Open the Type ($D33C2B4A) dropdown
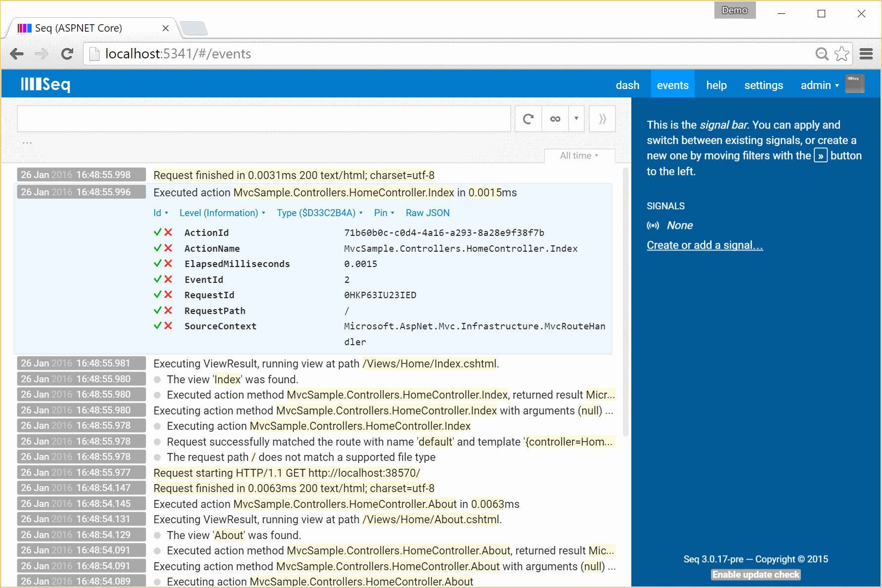This screenshot has height=588, width=882. tap(320, 213)
